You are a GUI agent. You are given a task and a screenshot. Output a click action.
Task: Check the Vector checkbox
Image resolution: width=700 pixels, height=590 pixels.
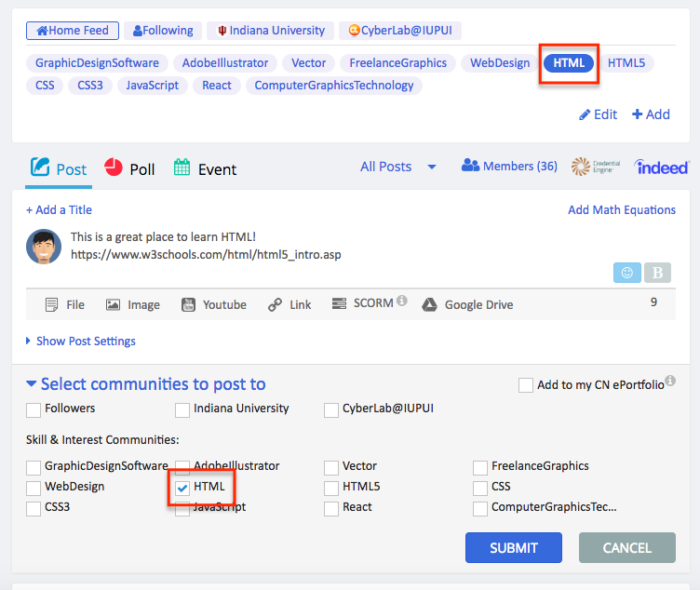(330, 468)
